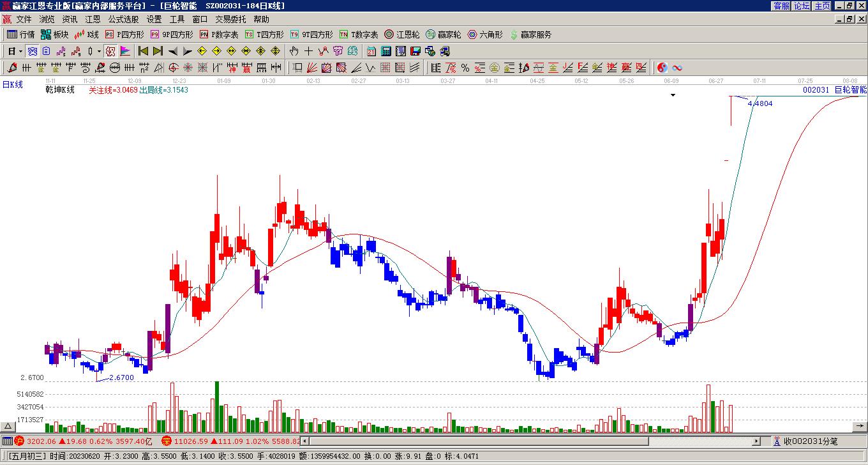The width and height of the screenshot is (868, 465).
Task: Click the 客服 customer service button
Action: coord(781,5)
